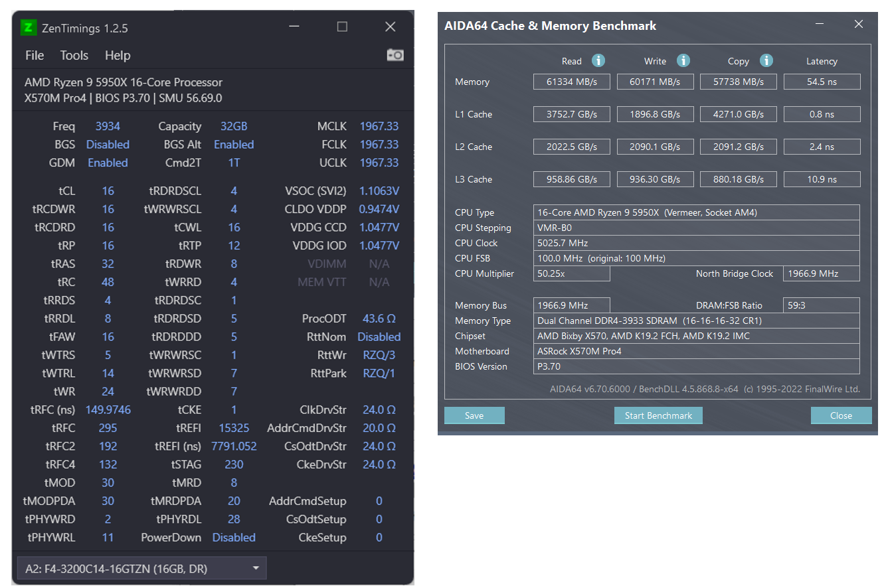This screenshot has width=886, height=588.
Task: Click the CPU Clock value 5025.7 MHz
Action: point(697,243)
